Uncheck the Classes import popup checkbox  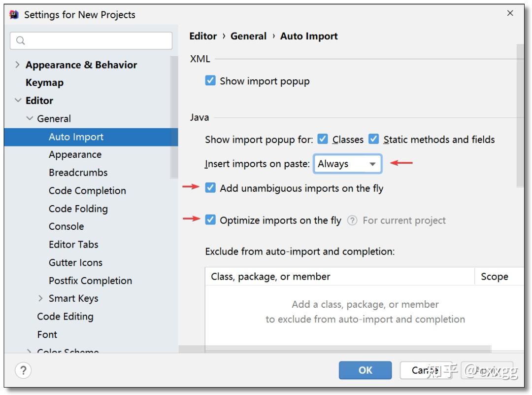click(x=324, y=140)
